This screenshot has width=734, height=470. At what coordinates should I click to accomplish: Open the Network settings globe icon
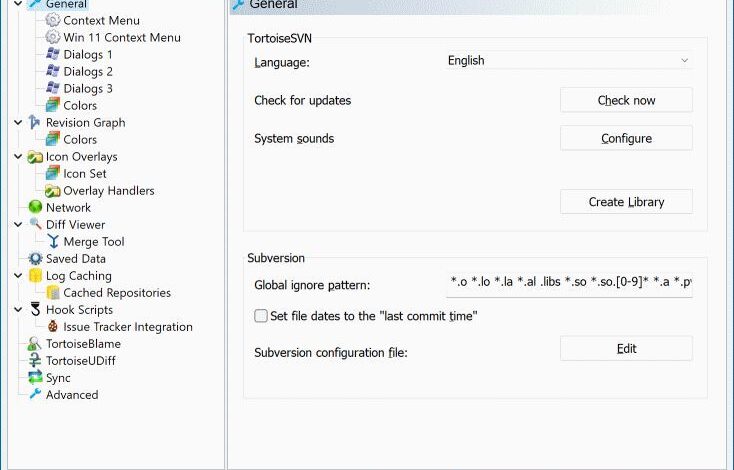pos(35,207)
